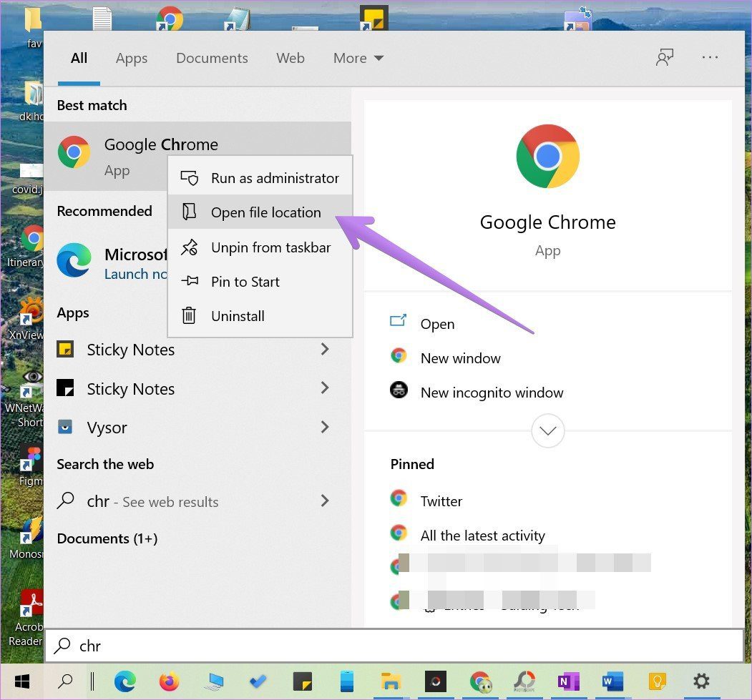Select the Sticky Notes desktop shortcut

[x=373, y=18]
